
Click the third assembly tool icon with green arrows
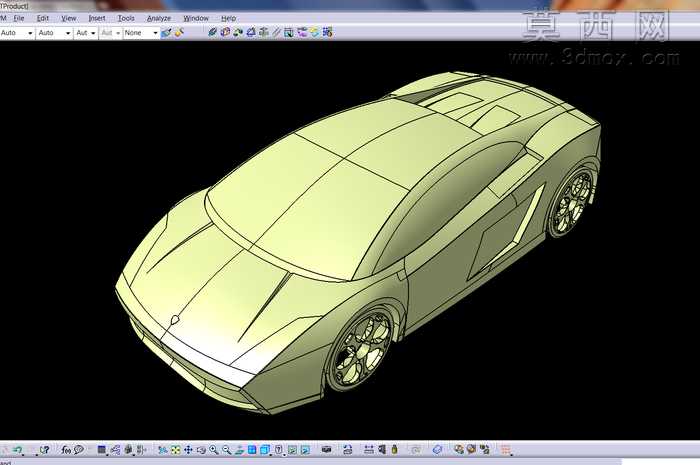(238, 32)
